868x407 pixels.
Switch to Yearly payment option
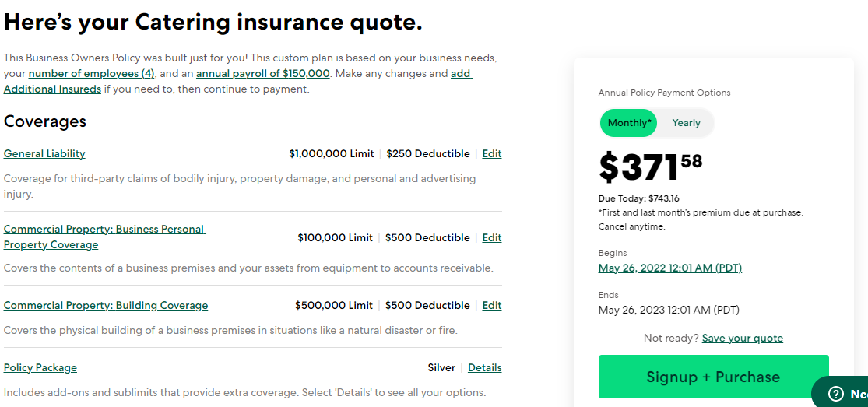pos(686,123)
